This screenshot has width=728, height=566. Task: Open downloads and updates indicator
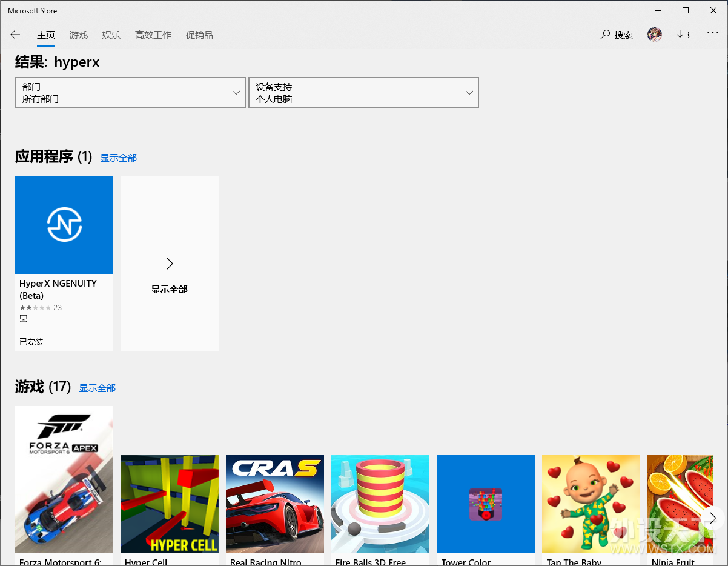[683, 35]
